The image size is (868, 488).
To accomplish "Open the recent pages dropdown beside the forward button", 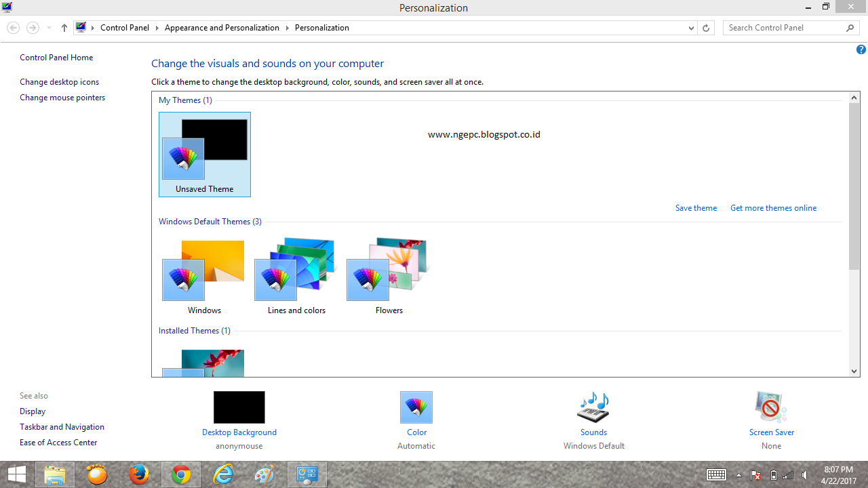I will pos(47,28).
